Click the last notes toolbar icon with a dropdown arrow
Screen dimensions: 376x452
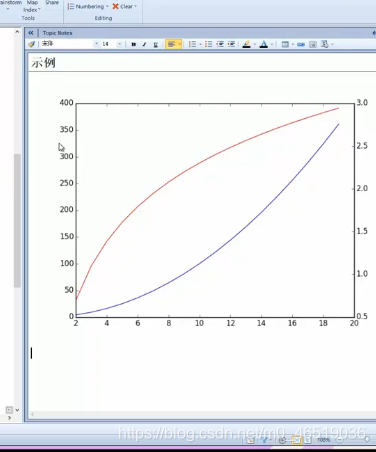(325, 44)
